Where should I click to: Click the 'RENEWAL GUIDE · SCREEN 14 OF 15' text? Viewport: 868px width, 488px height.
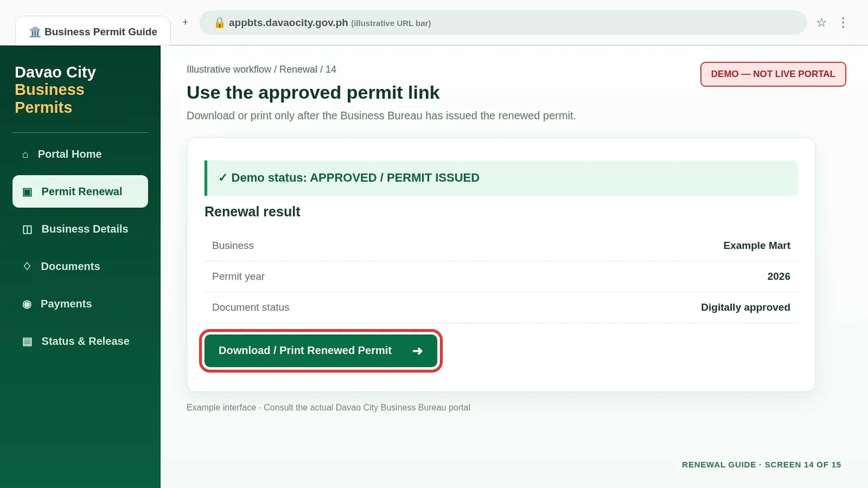tap(761, 465)
